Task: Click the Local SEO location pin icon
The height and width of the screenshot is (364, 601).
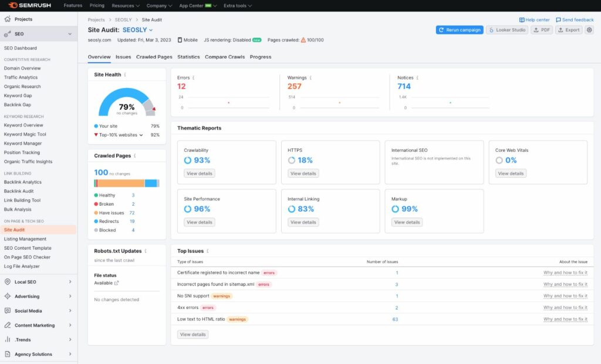Action: coord(8,282)
